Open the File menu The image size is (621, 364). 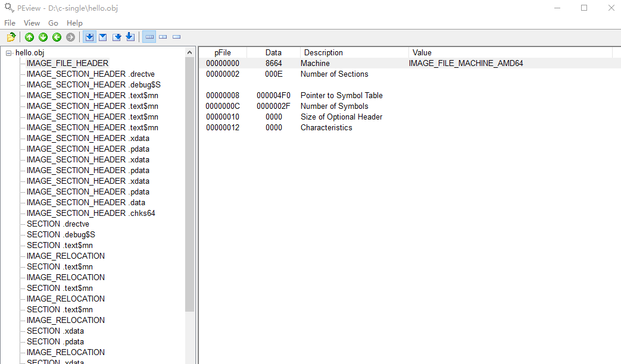[x=10, y=23]
